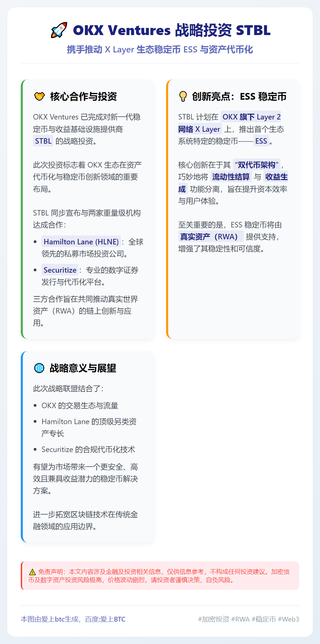Viewport: 320px width, 644px height.
Task: Click the text STBL 同步宣布与两家重量级机构
Action: tap(87, 219)
